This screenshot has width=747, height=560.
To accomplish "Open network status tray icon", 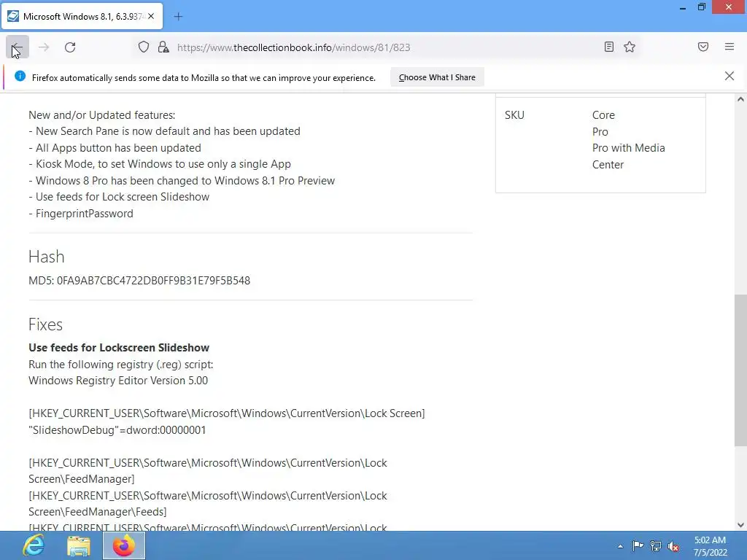I will click(656, 545).
